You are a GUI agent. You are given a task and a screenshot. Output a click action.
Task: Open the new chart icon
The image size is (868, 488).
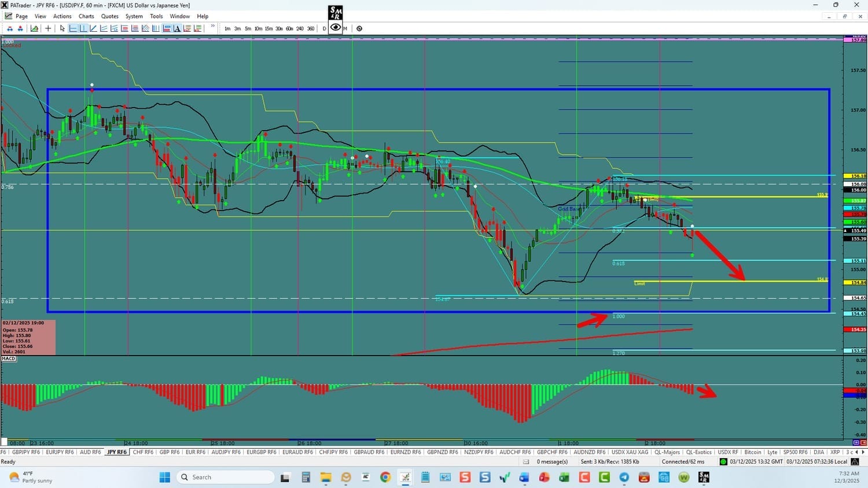coord(35,28)
